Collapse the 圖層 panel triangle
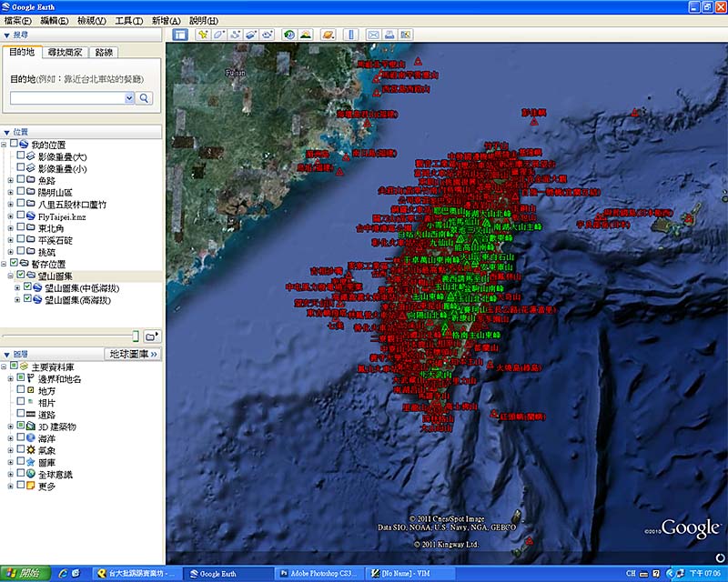The image size is (728, 582). click(7, 355)
